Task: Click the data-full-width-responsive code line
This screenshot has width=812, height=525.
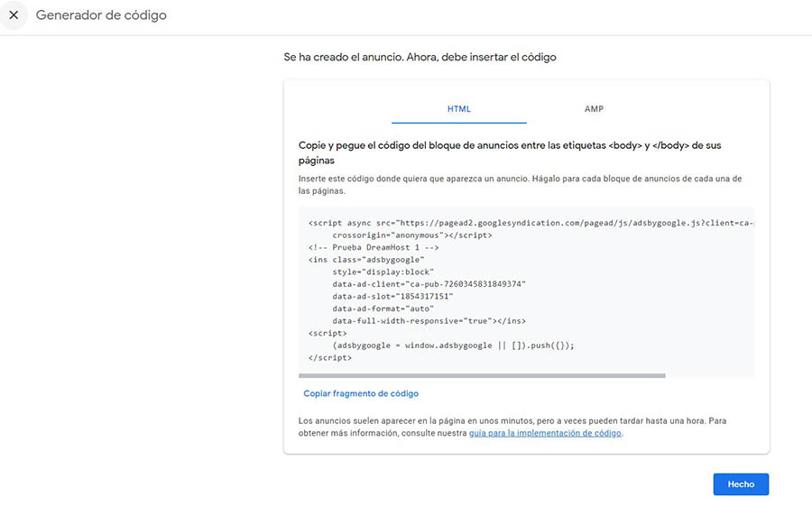Action: point(429,320)
